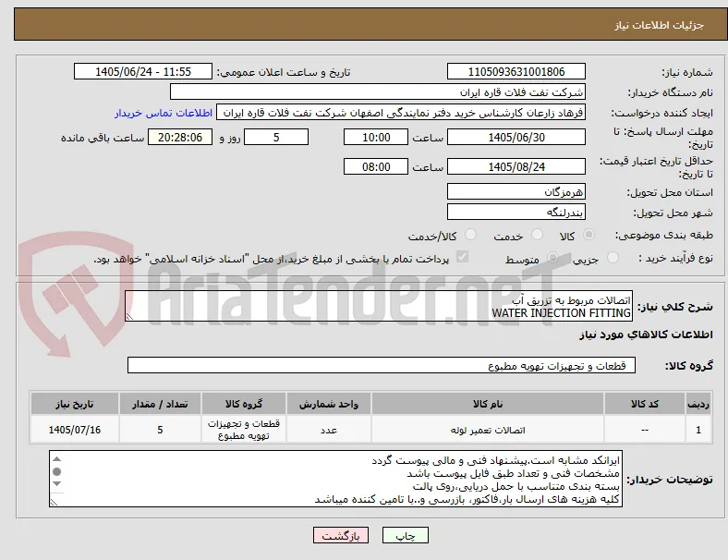The image size is (728, 560).
Task: Select the متوسط purchase type radio
Action: (x=552, y=257)
